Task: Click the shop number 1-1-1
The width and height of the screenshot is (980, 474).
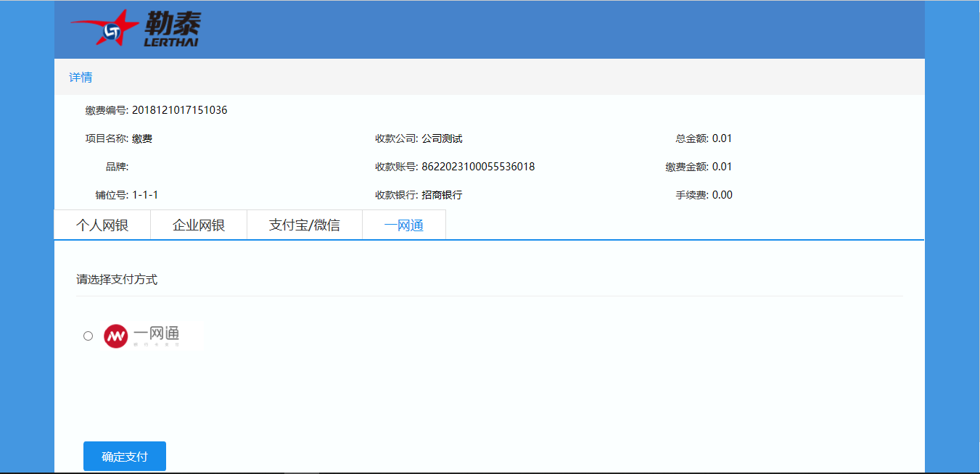Action: tap(145, 195)
